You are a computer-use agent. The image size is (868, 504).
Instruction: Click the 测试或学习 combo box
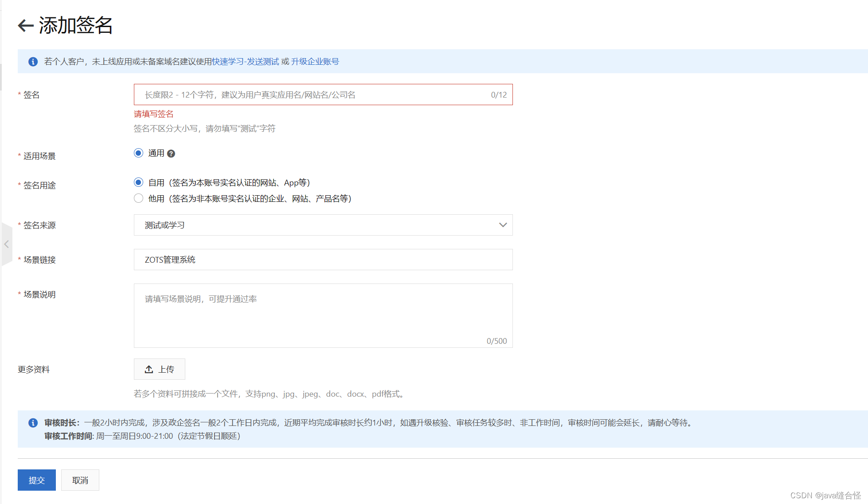[x=310, y=225]
